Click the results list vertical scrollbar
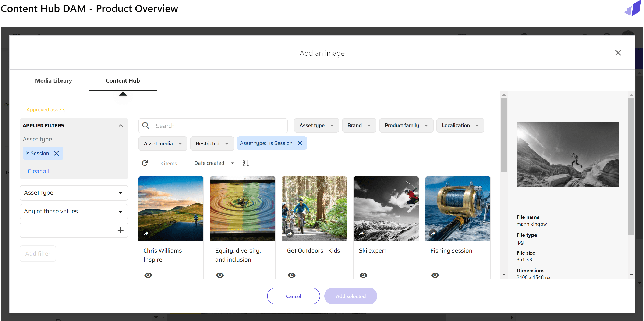 pyautogui.click(x=504, y=135)
